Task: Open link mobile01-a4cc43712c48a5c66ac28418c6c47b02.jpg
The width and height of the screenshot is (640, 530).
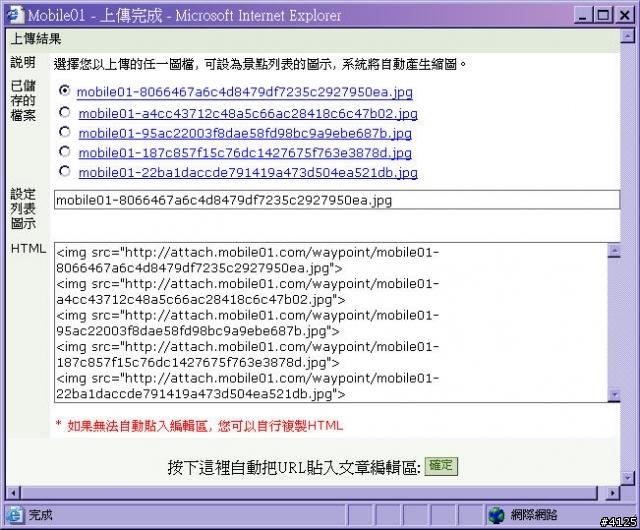Action: [x=248, y=114]
